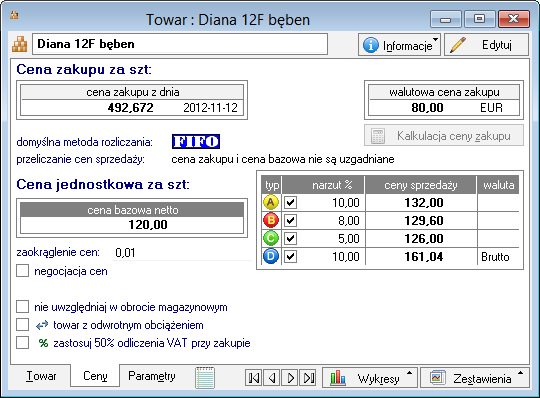Open the Zestawienia button
The image size is (540, 398).
click(475, 378)
